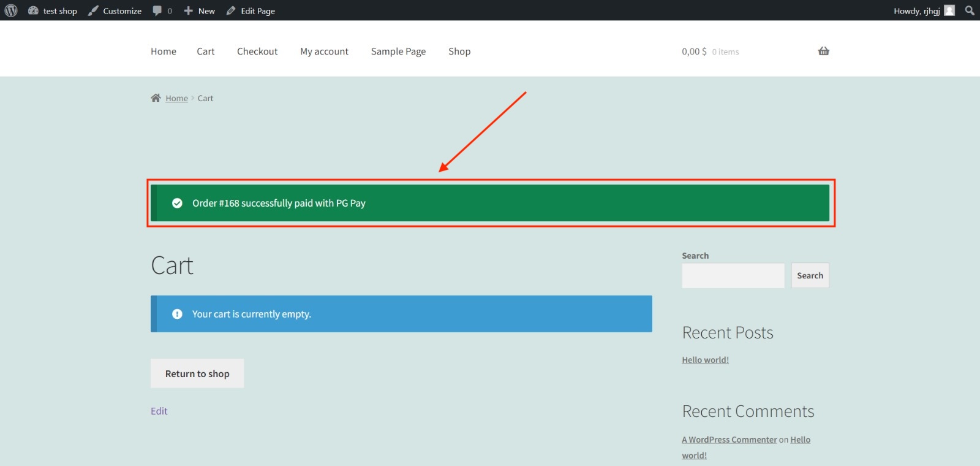Open the My account menu item

(324, 52)
